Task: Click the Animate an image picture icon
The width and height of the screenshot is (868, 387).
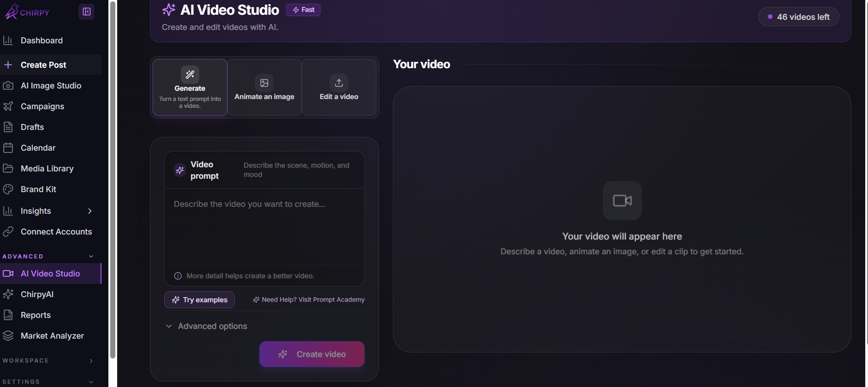Action: point(264,83)
